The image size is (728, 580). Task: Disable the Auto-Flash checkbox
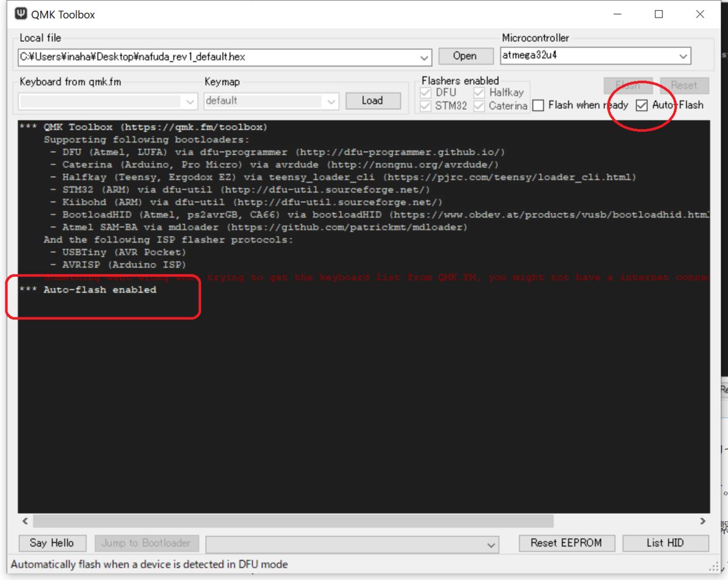pyautogui.click(x=642, y=106)
